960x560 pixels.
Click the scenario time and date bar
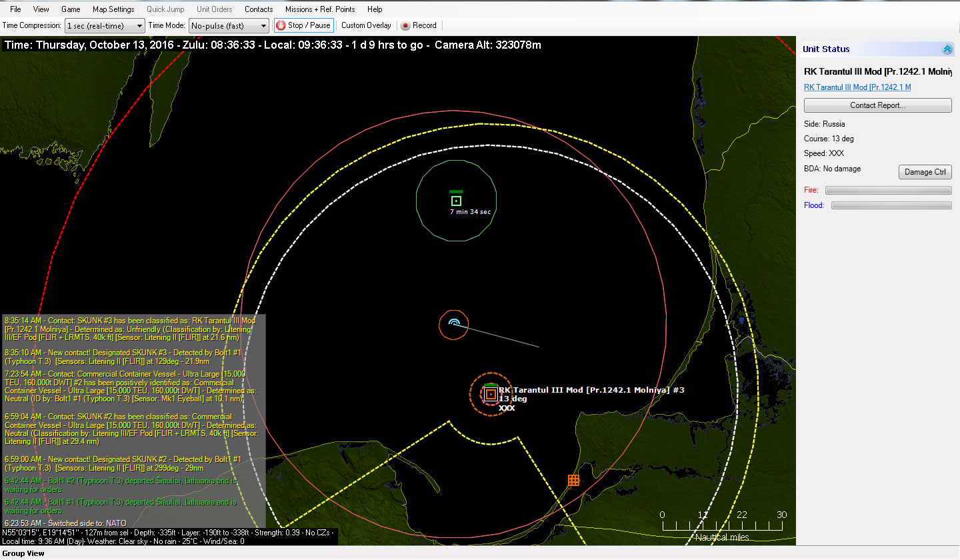(272, 45)
